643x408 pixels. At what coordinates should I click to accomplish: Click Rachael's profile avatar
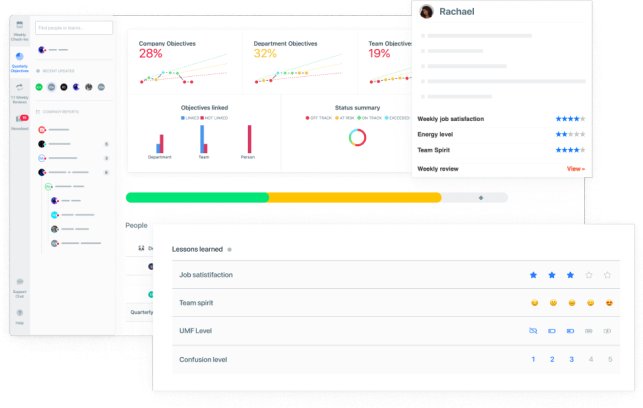(x=426, y=11)
